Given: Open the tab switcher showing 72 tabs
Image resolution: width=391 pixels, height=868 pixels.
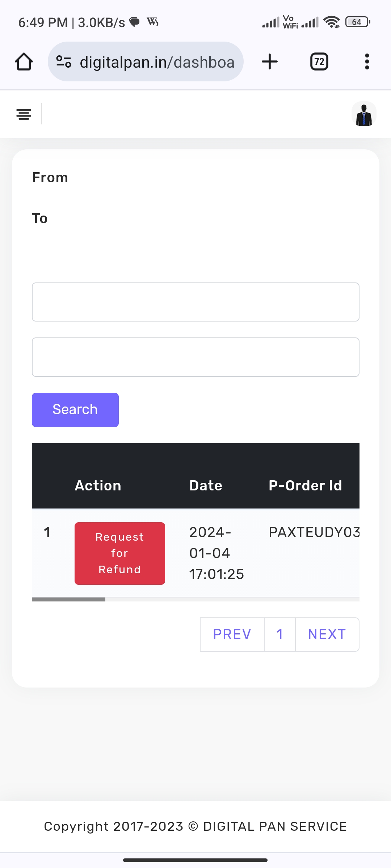Looking at the screenshot, I should (x=319, y=62).
